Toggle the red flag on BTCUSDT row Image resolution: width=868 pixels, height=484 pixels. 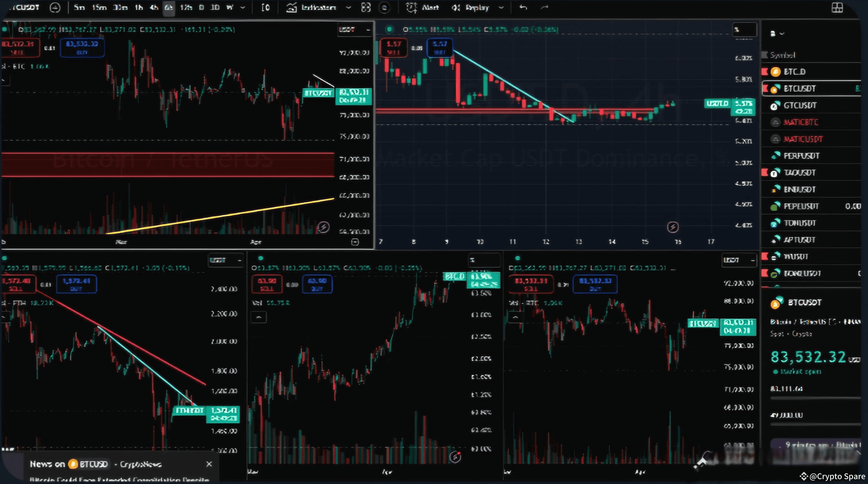(765, 88)
